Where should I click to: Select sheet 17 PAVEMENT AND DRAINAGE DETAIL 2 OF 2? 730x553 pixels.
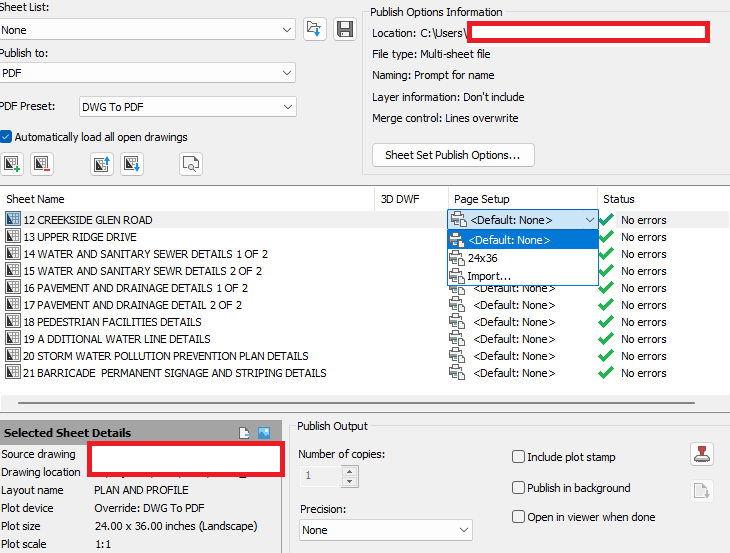[x=133, y=305]
